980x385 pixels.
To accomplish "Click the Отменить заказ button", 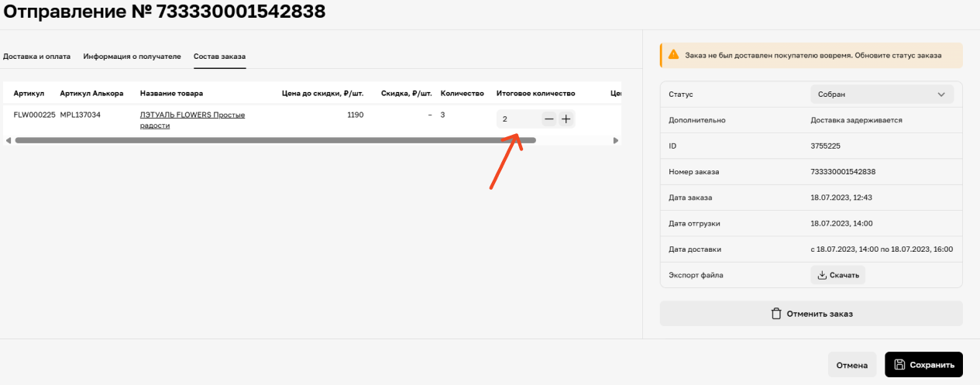I will pyautogui.click(x=811, y=314).
